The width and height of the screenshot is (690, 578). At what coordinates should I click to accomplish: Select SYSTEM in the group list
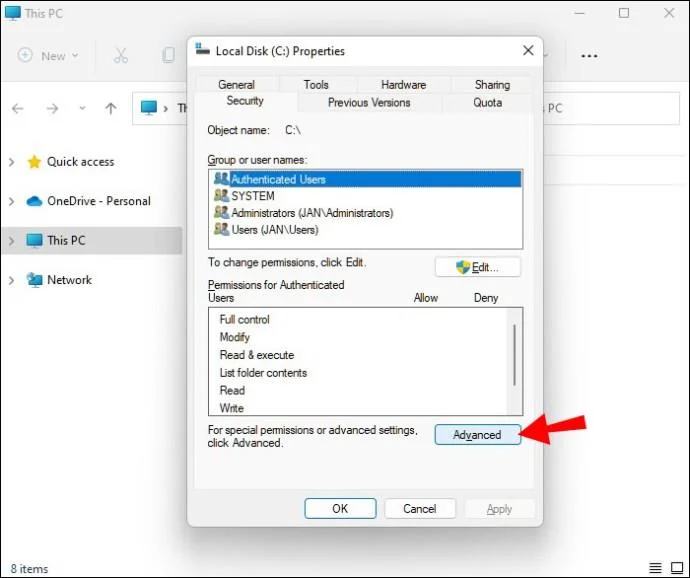tap(366, 196)
